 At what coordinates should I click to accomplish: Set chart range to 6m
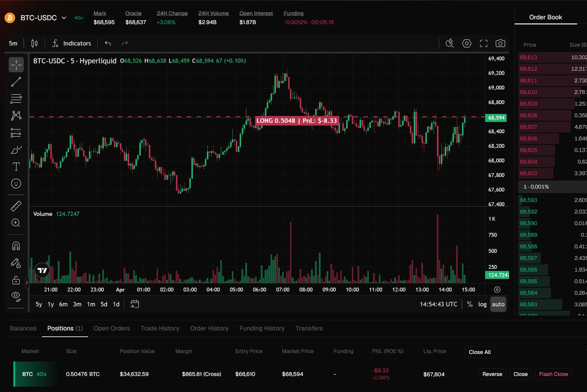coord(64,304)
